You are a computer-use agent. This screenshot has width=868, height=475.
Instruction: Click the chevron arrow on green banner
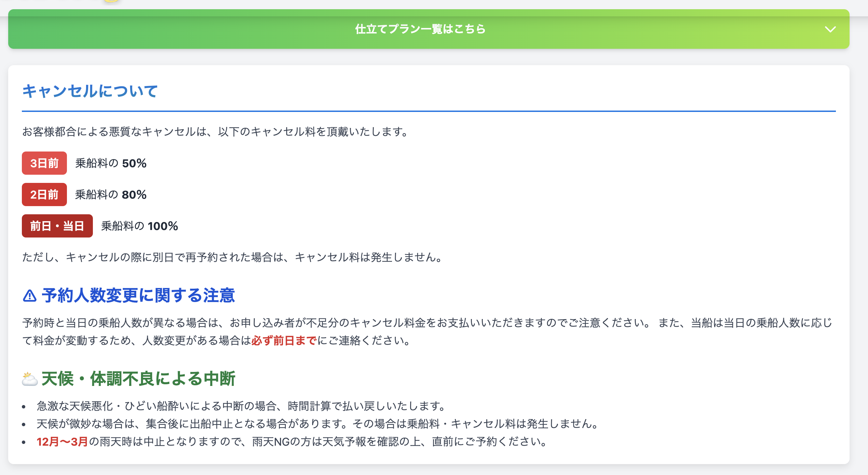pos(830,29)
